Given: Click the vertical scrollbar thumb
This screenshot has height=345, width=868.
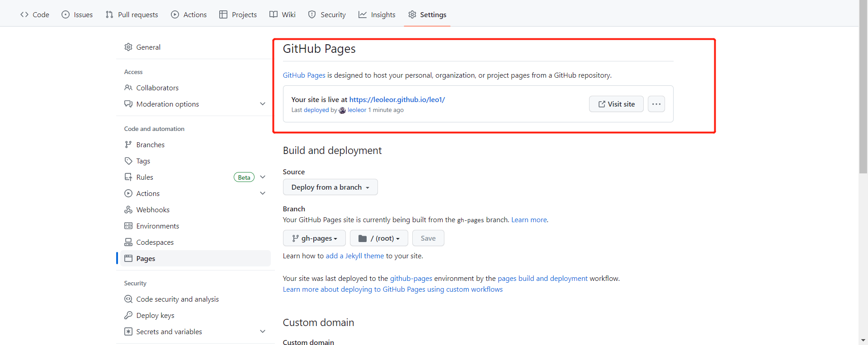Looking at the screenshot, I should pos(863,87).
